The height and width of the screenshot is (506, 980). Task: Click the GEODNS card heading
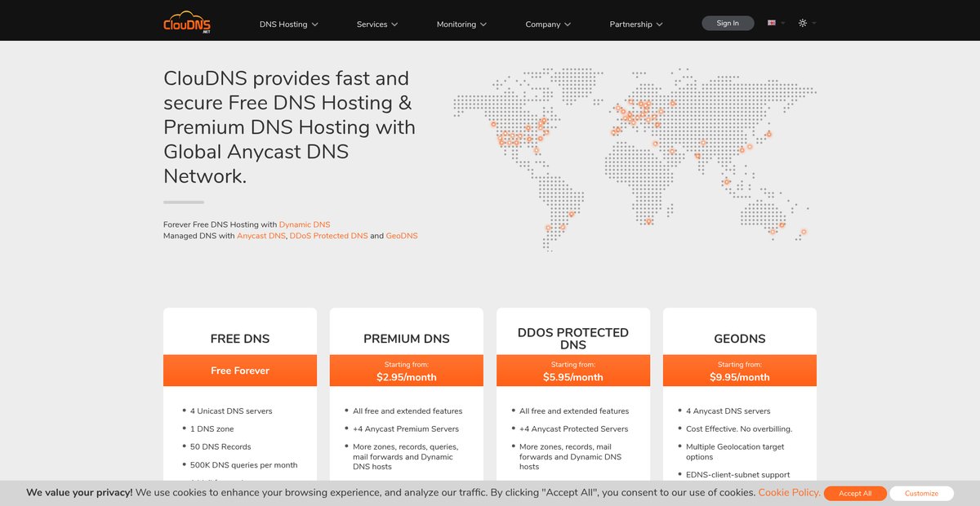(740, 339)
